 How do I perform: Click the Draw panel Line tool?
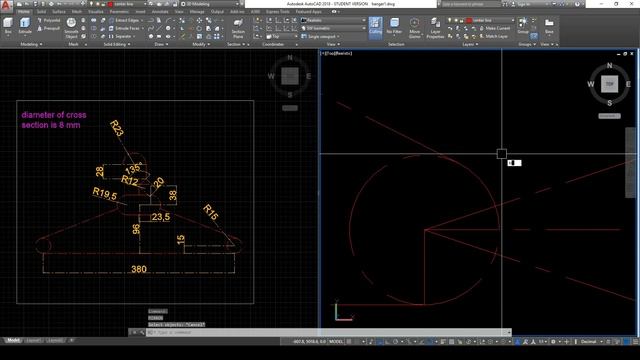coord(159,28)
